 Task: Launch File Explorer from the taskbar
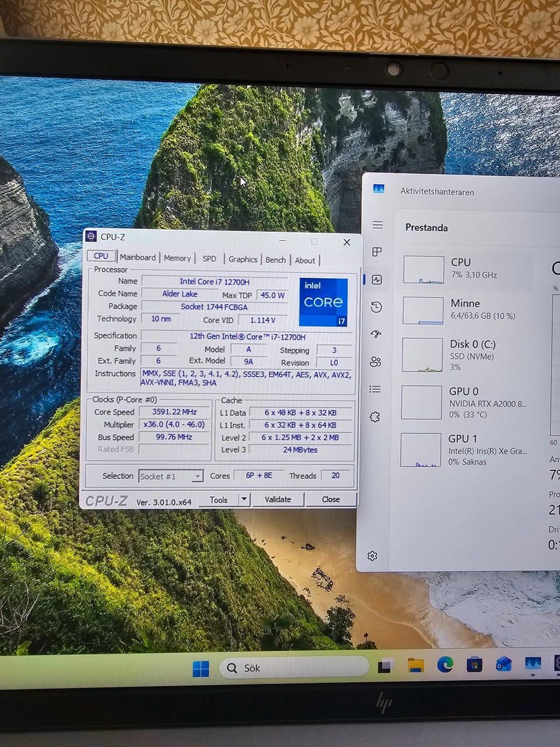pyautogui.click(x=415, y=665)
